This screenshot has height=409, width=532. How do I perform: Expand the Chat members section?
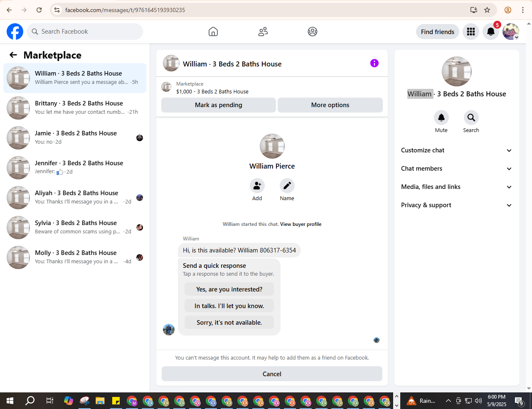[457, 169]
